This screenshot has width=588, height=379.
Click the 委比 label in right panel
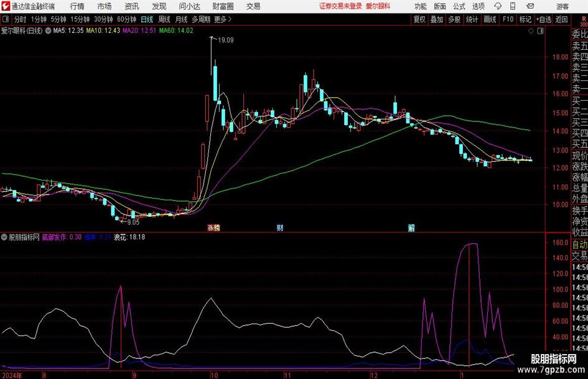pyautogui.click(x=580, y=34)
